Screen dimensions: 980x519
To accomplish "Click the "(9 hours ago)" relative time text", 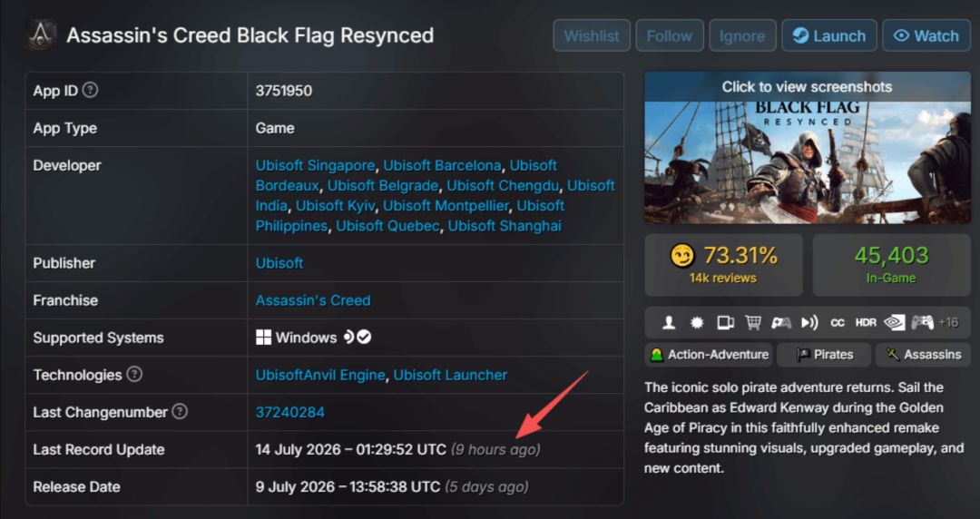I will click(x=495, y=450).
